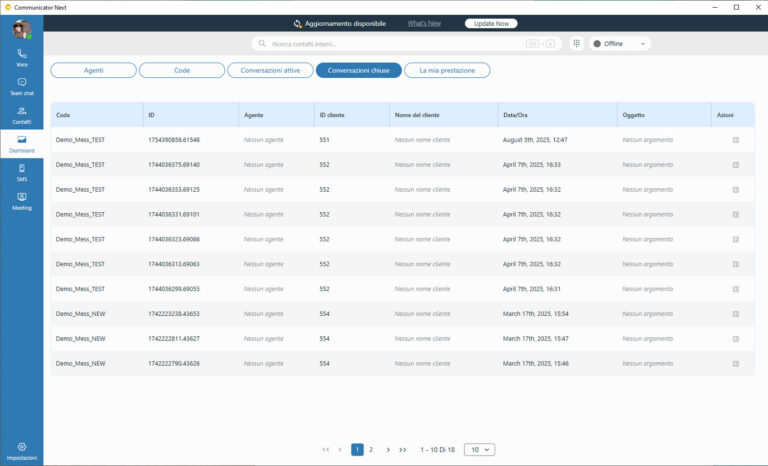Open the Voice section in sidebar

pos(22,57)
